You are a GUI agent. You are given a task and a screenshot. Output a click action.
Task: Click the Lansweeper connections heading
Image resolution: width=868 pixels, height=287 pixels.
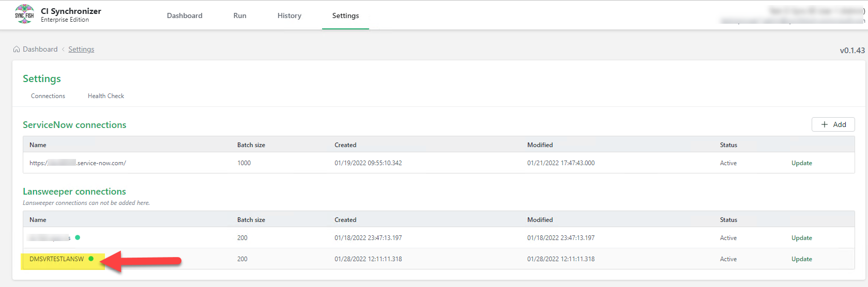pyautogui.click(x=74, y=192)
